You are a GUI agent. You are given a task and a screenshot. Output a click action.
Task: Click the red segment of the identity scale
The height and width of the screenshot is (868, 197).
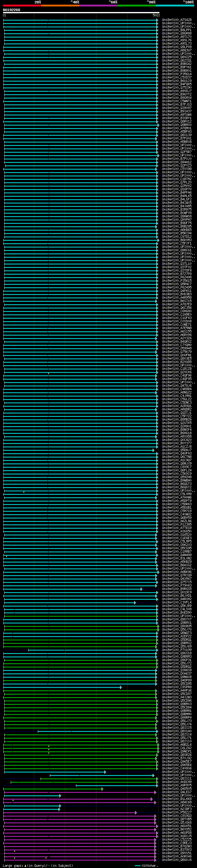22,6
